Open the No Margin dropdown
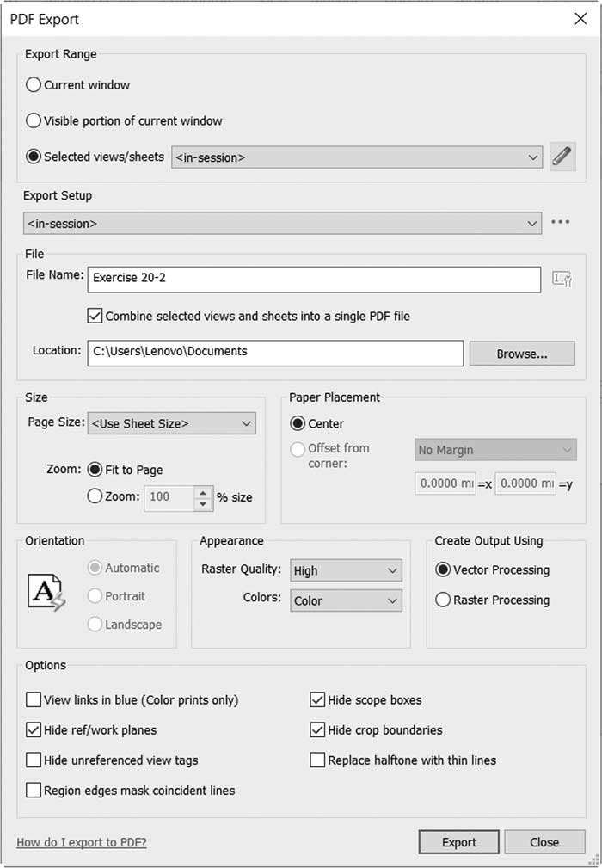602x868 pixels. point(495,450)
